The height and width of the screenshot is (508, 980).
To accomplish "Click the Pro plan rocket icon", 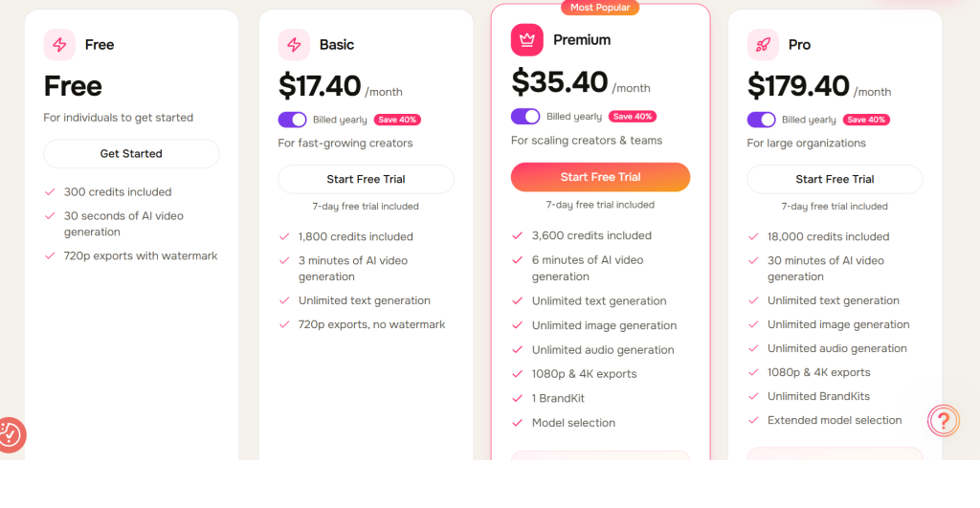I will pyautogui.click(x=763, y=45).
